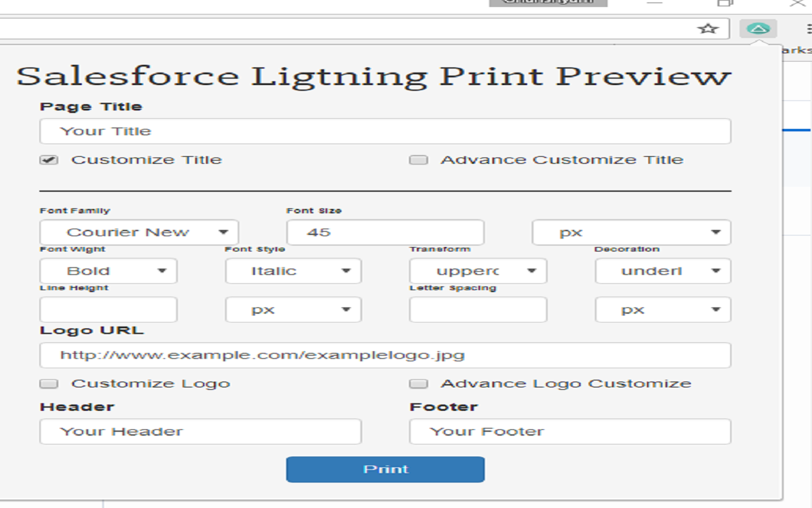The width and height of the screenshot is (812, 508).
Task: Click the Font Size label
Action: coord(314,211)
